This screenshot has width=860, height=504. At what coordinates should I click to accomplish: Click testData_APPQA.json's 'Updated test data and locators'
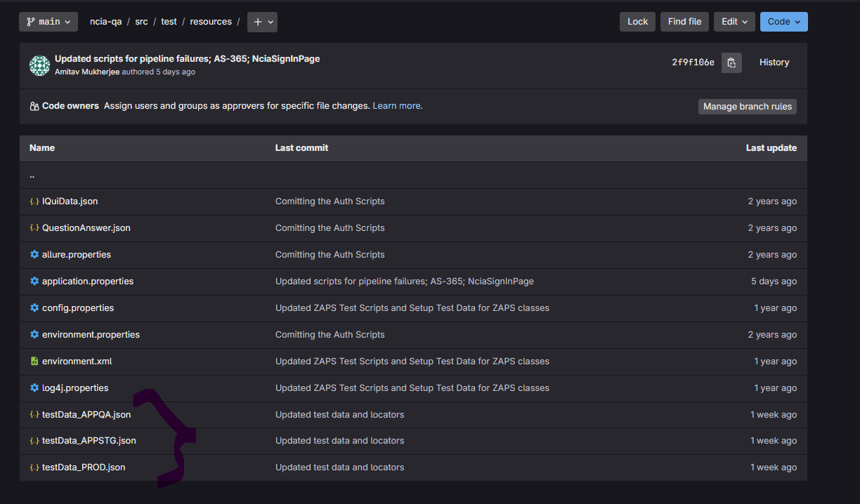point(340,415)
